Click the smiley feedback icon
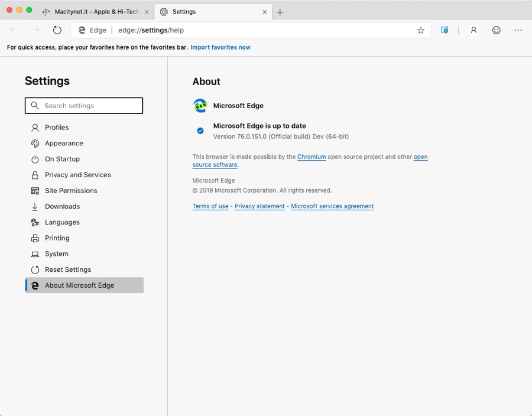The width and height of the screenshot is (532, 416). point(497,30)
